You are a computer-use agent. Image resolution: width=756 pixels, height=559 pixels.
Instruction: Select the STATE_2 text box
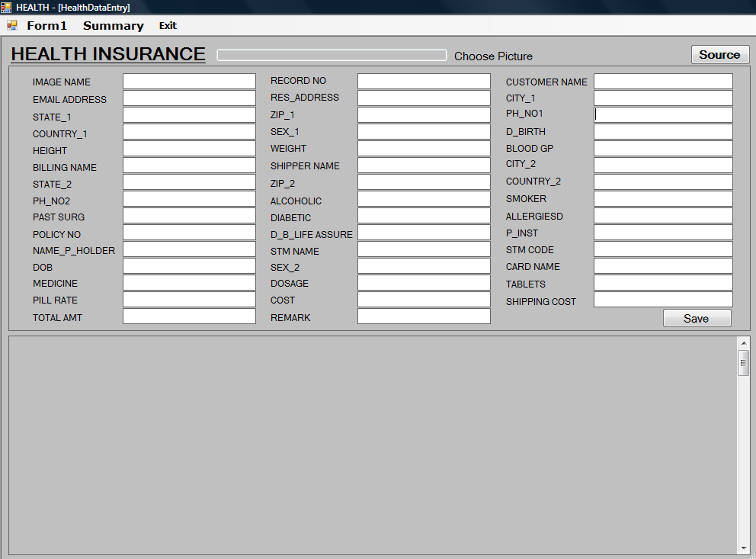pos(189,182)
